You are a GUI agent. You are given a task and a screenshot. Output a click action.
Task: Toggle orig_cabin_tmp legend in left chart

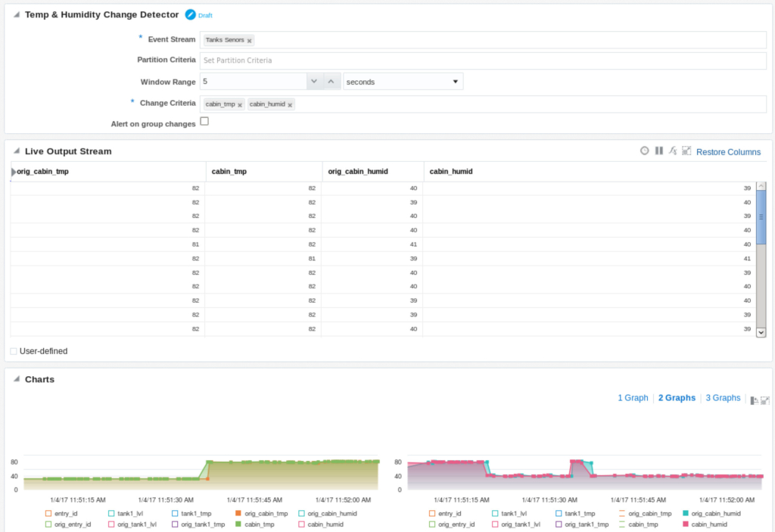[x=261, y=513]
